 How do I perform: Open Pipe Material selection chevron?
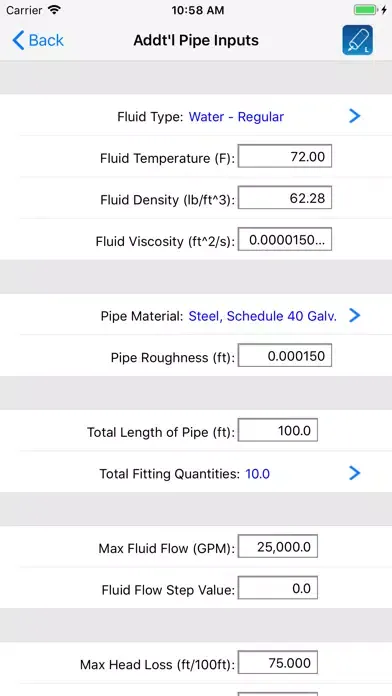355,316
